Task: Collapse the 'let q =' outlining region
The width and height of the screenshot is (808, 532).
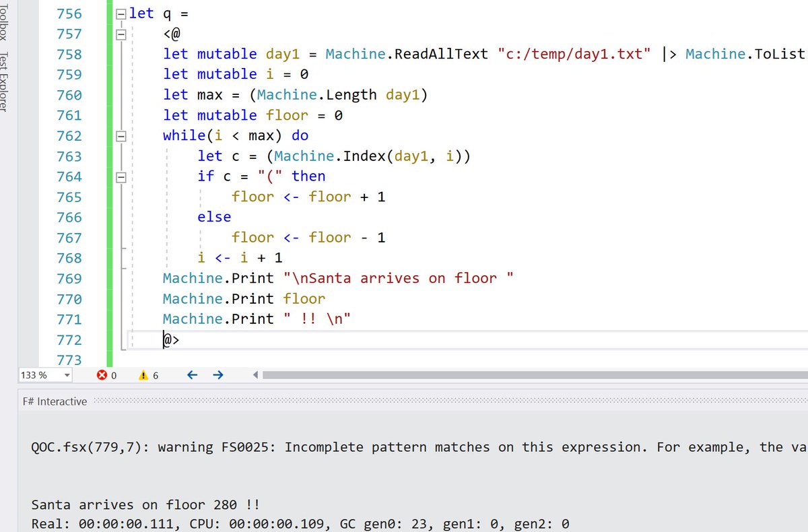Action: [121, 14]
